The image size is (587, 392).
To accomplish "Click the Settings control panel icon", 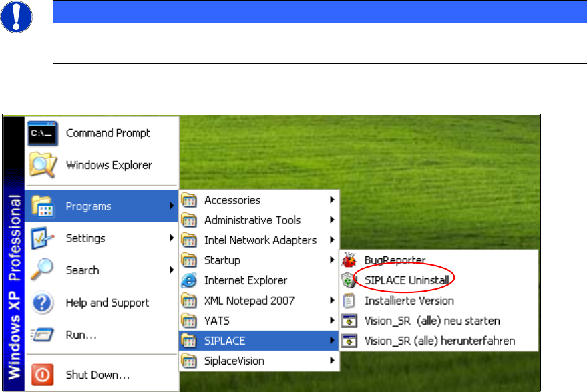I will coord(42,238).
